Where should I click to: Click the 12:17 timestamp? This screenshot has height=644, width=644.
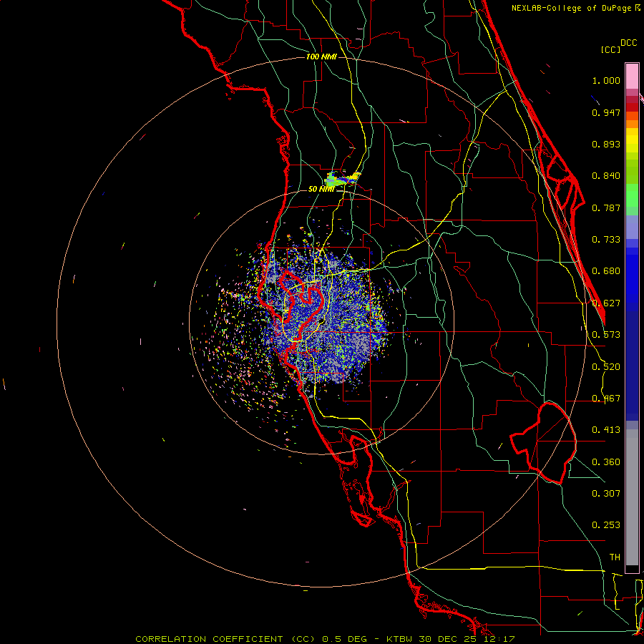(498, 639)
